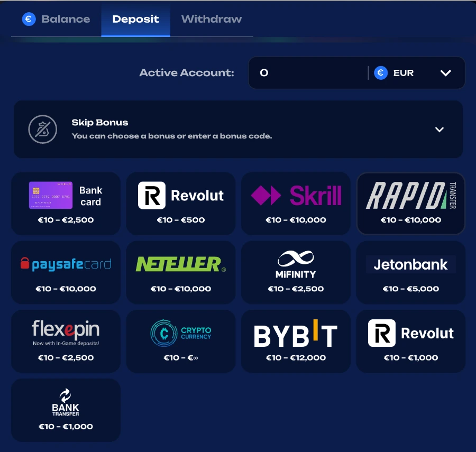The width and height of the screenshot is (476, 452).
Task: Pick paysafecard for your deposit
Action: pos(66,272)
